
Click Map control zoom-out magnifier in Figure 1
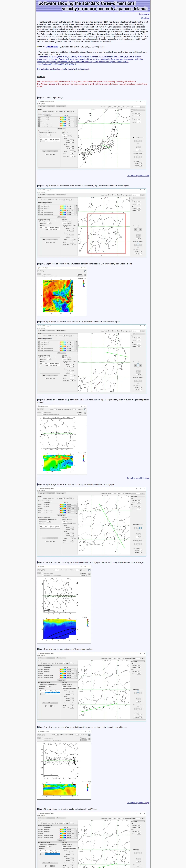pyautogui.click(x=139, y=147)
